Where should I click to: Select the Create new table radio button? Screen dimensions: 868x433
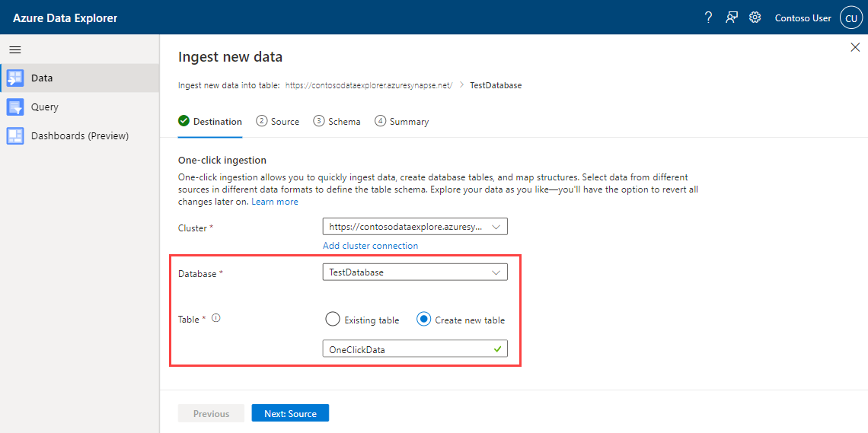click(423, 320)
